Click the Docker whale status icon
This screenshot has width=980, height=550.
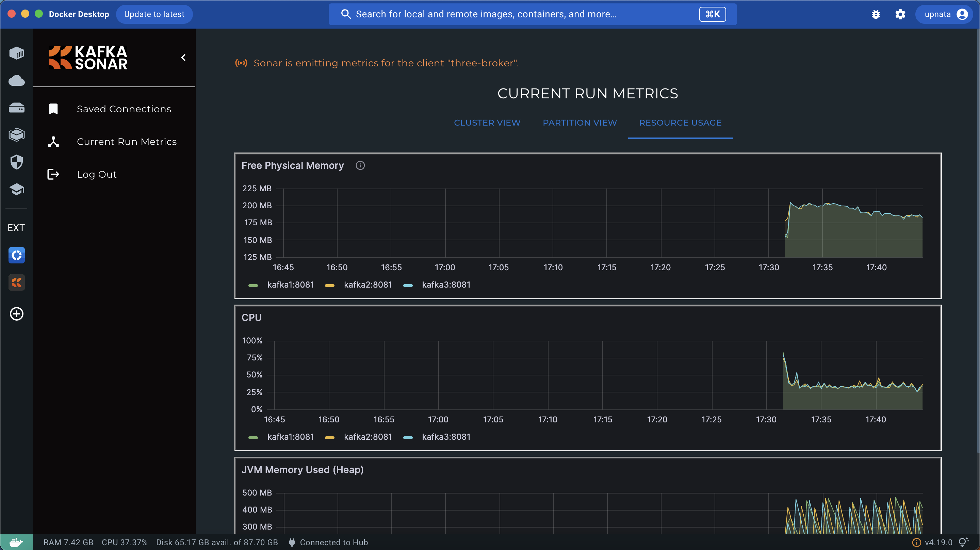click(x=16, y=542)
